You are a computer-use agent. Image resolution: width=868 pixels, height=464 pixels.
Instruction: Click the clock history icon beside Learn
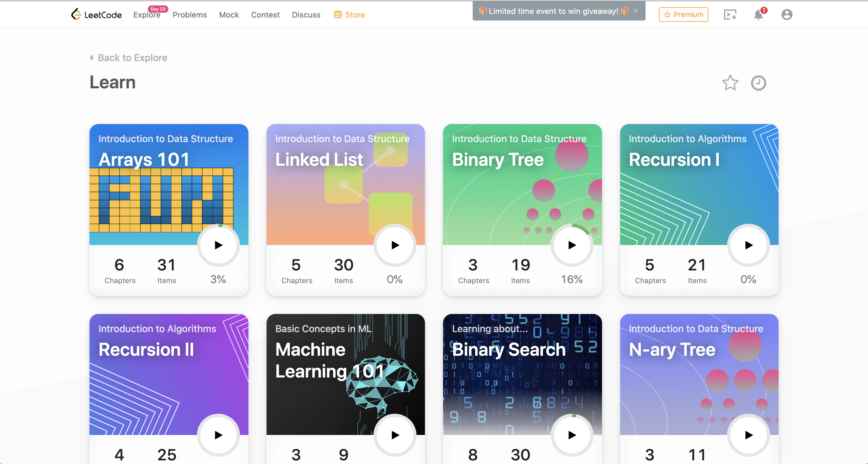point(758,83)
